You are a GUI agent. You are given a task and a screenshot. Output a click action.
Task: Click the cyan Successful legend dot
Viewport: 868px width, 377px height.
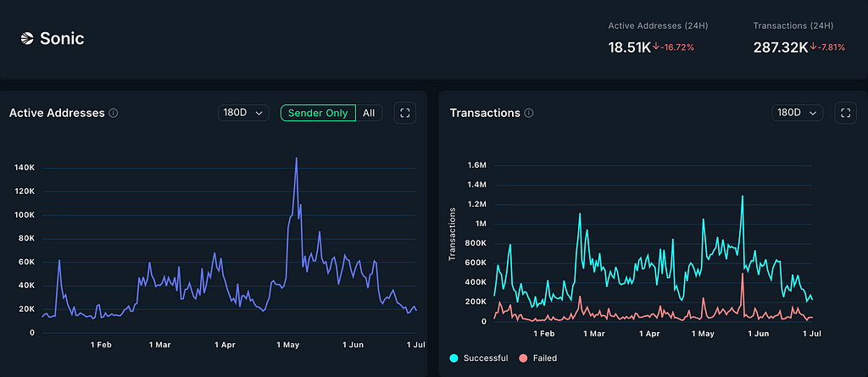click(x=454, y=358)
